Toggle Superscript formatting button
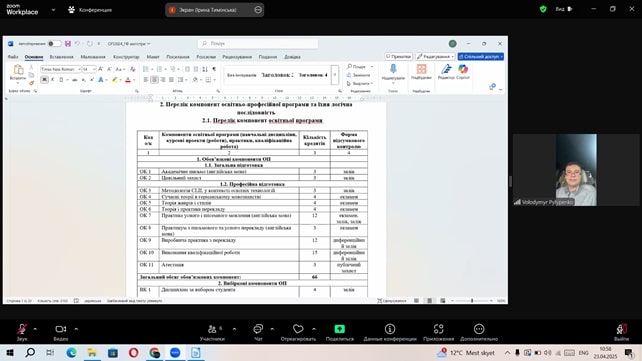 (x=91, y=80)
